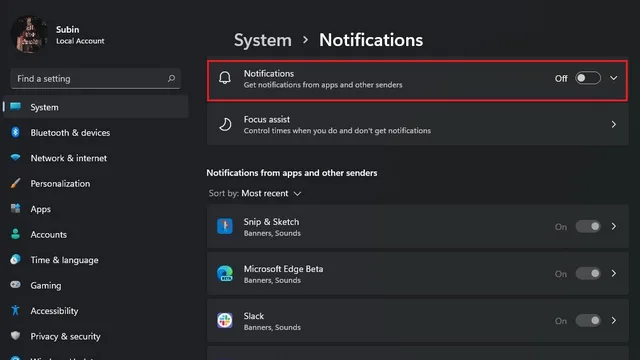The image size is (640, 360).
Task: Click 'Get notifications from apps and other senders' text
Action: [323, 85]
